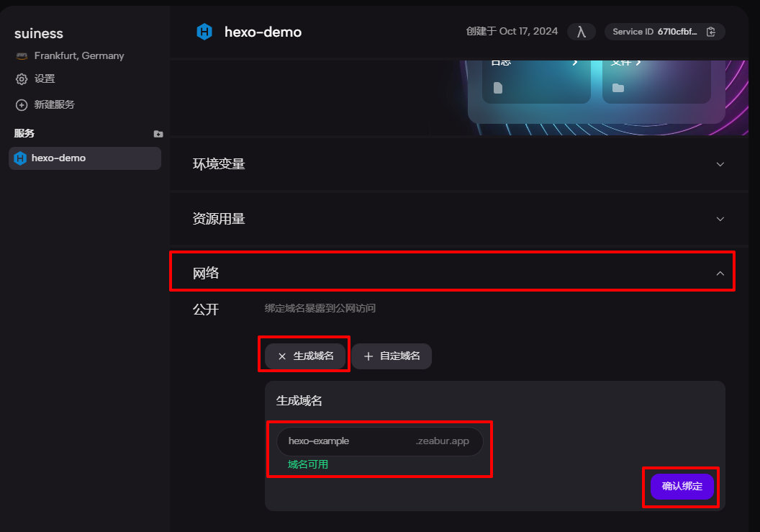The width and height of the screenshot is (760, 532).
Task: Click the settings gear icon in sidebar
Action: click(22, 79)
